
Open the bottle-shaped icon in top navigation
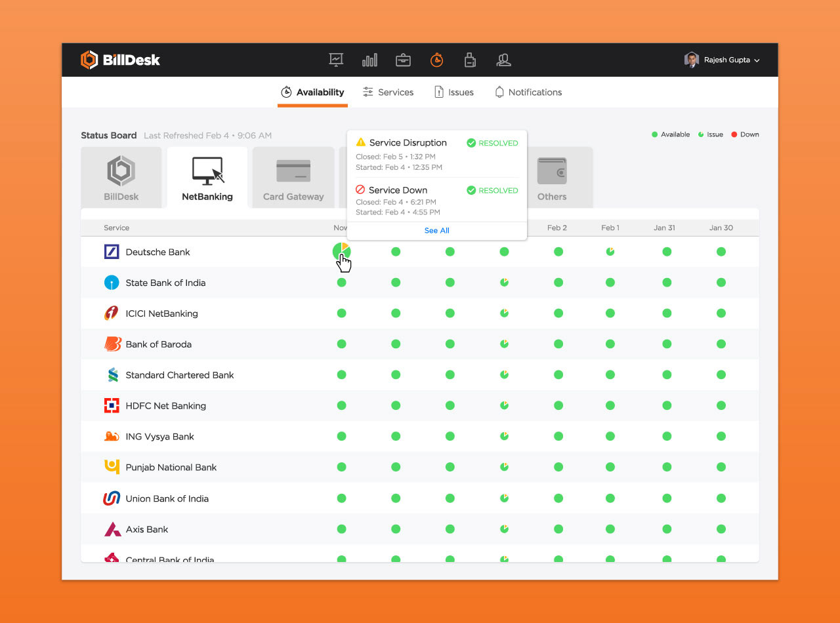coord(470,60)
